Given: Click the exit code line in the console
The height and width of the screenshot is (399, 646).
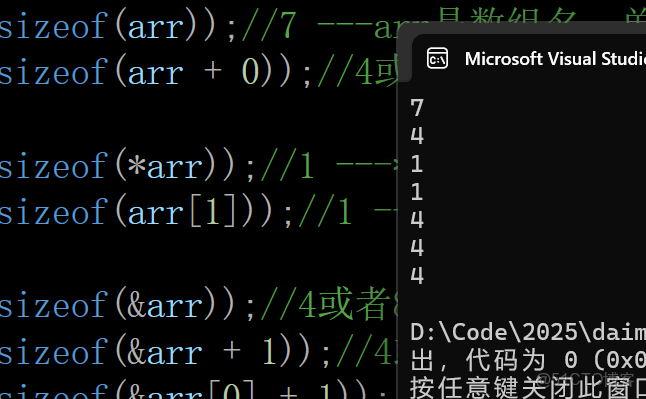Looking at the screenshot, I should (528, 360).
